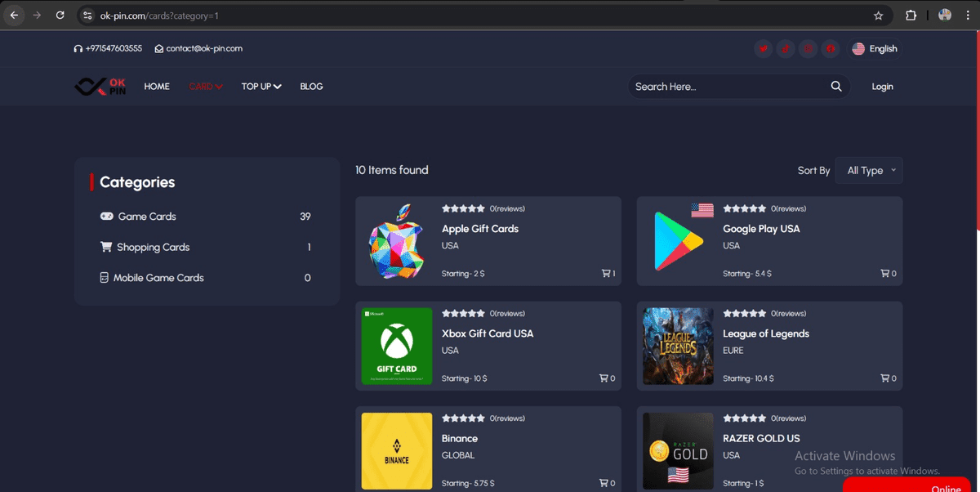The image size is (980, 492).
Task: Open the BLOG menu item
Action: pyautogui.click(x=311, y=87)
